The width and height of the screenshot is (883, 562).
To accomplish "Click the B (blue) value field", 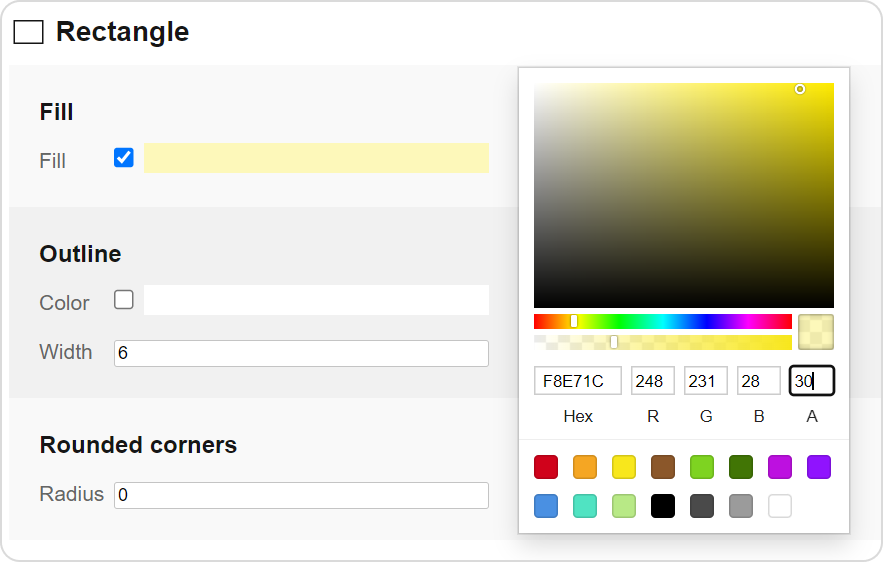I will point(758,381).
